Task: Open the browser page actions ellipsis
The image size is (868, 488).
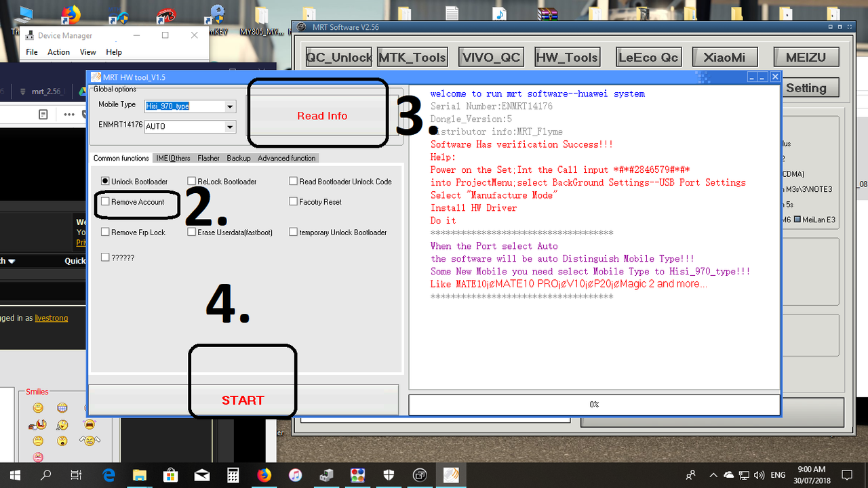Action: (68, 114)
